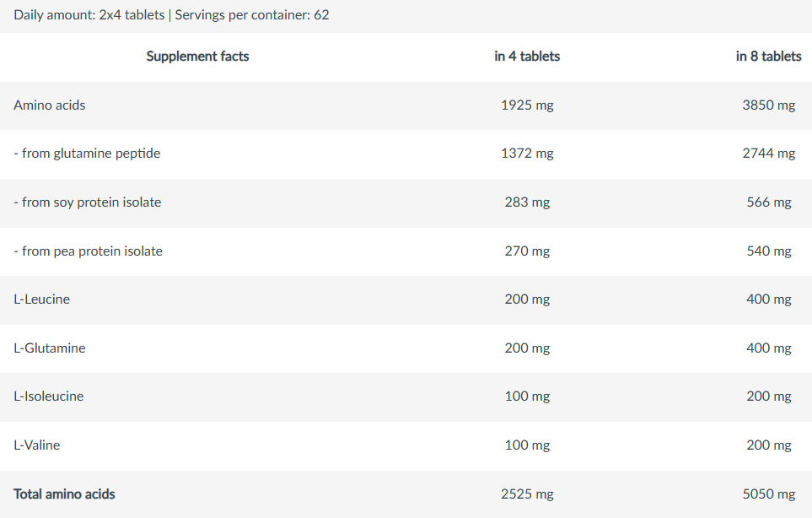The image size is (812, 518).
Task: Click the 'Supplement facts' column header
Action: coord(197,57)
